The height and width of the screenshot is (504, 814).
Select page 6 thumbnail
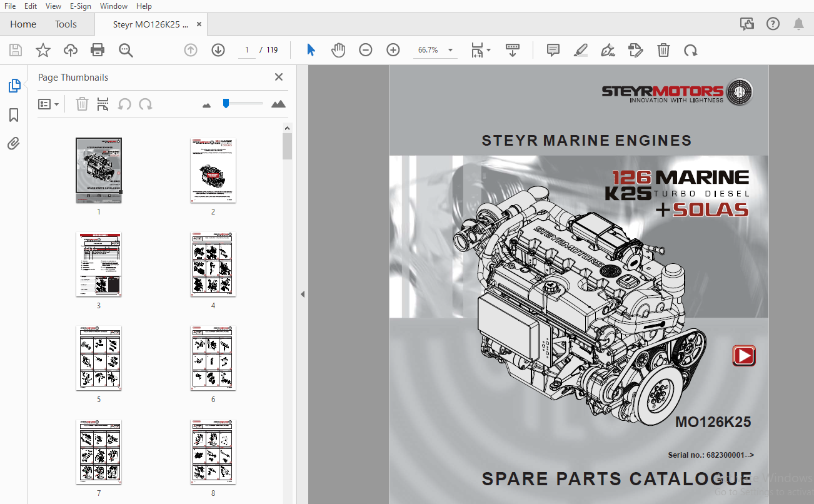[213, 358]
